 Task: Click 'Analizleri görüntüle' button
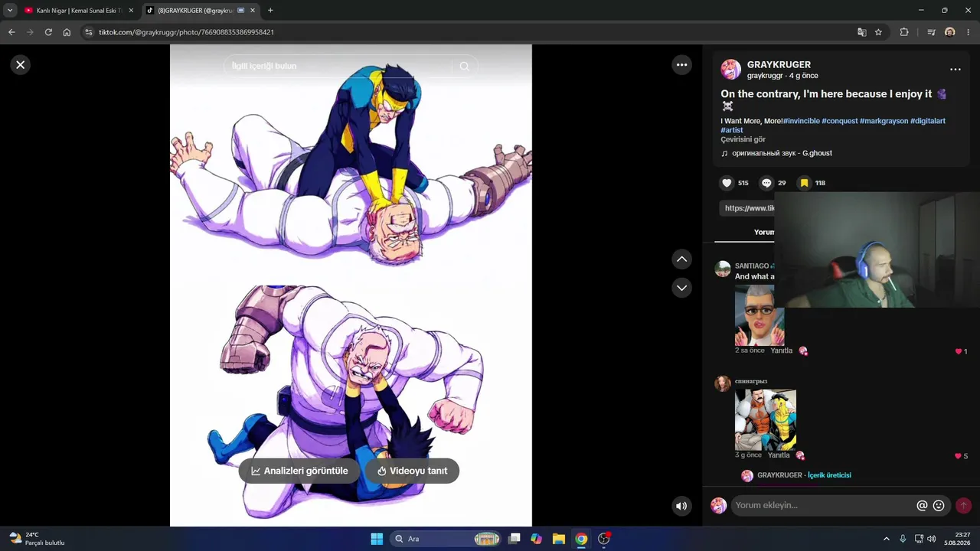tap(299, 471)
